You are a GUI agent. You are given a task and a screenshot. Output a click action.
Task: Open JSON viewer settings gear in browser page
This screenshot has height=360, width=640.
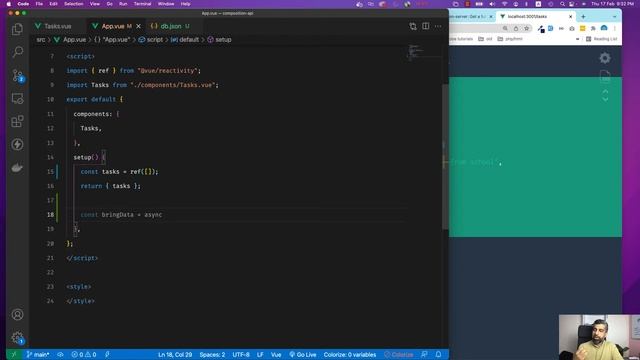(x=605, y=58)
